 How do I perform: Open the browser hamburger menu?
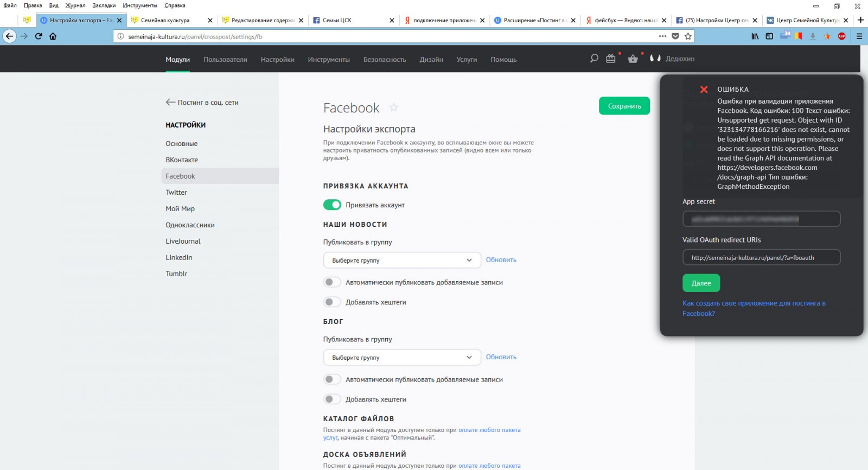pyautogui.click(x=859, y=36)
